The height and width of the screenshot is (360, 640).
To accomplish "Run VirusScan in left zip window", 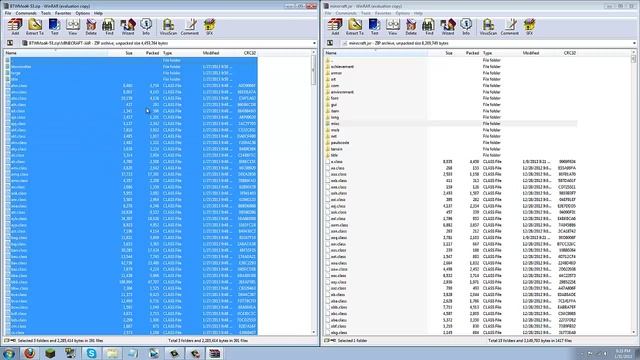I will [168, 27].
